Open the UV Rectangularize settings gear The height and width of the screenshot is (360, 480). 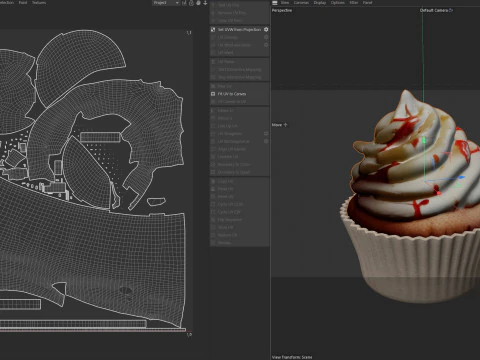click(266, 141)
